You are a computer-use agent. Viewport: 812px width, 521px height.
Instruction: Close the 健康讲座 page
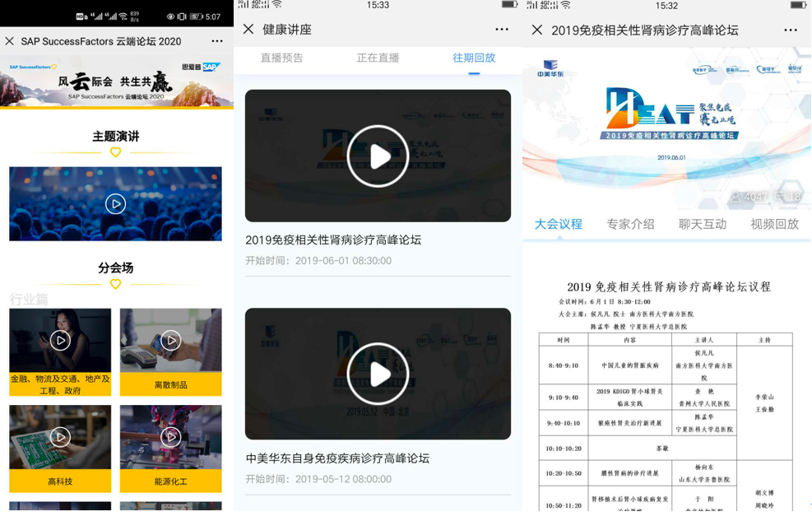pyautogui.click(x=248, y=29)
